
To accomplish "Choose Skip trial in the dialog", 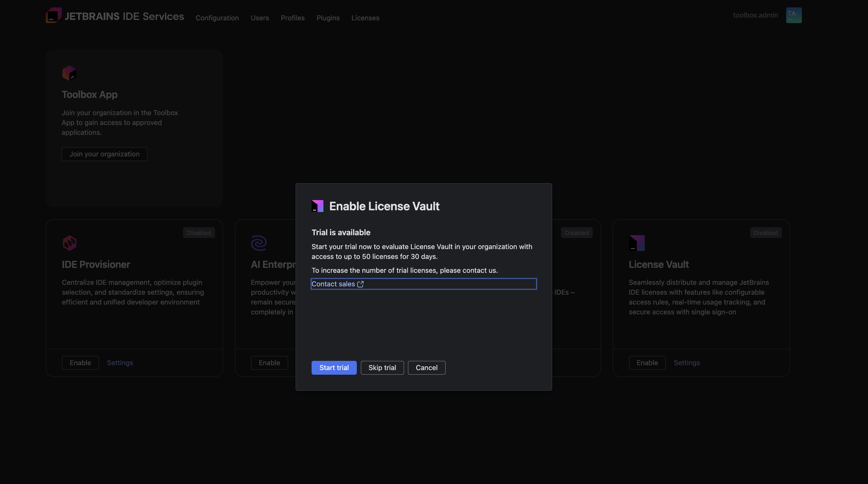I will click(x=382, y=368).
